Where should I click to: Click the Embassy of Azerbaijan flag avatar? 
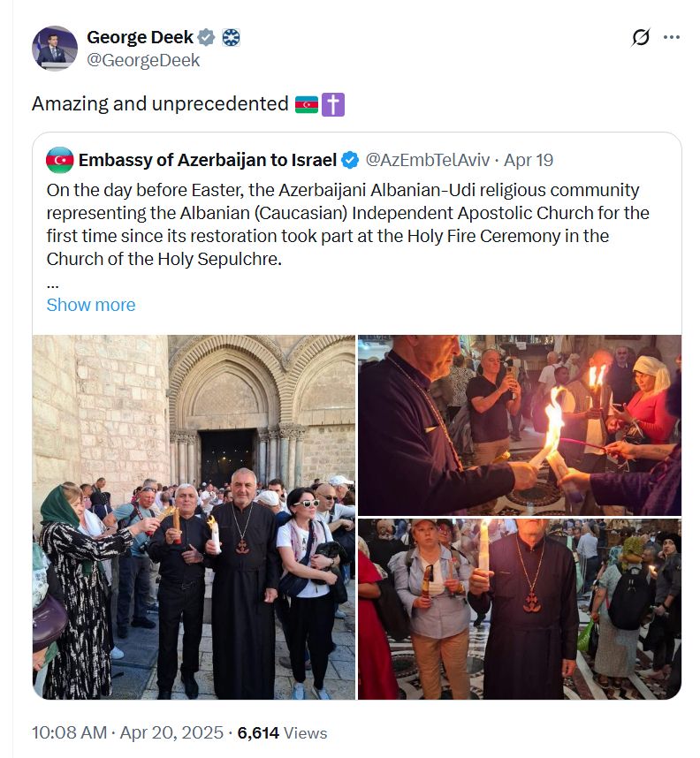pos(59,160)
